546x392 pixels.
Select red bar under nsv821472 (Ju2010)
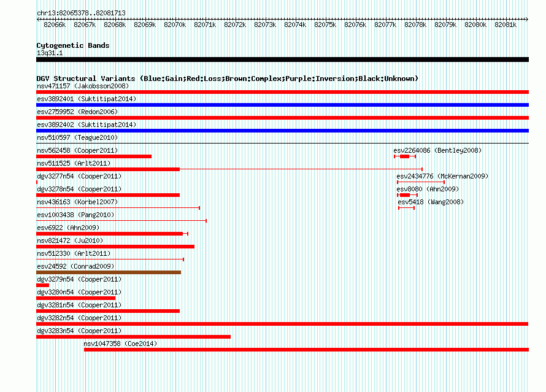click(x=115, y=247)
